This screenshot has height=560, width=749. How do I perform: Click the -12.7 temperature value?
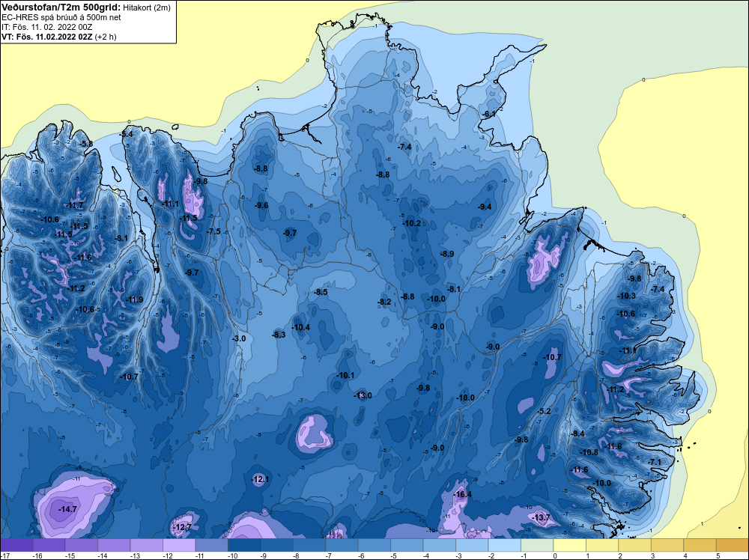point(182,528)
